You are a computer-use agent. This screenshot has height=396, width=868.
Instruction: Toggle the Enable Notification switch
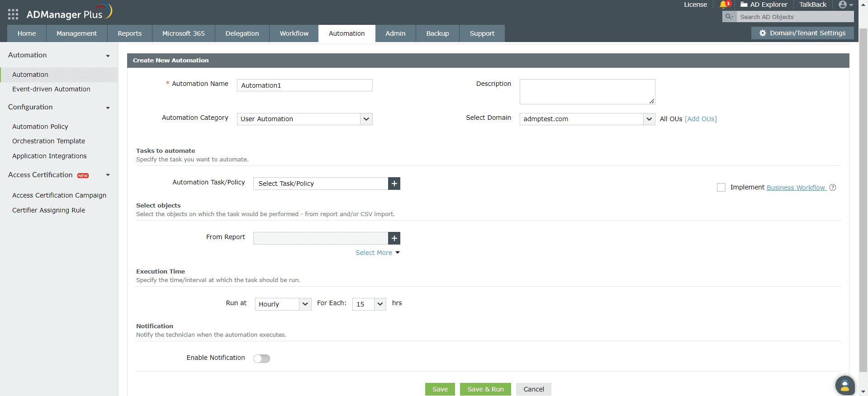261,358
